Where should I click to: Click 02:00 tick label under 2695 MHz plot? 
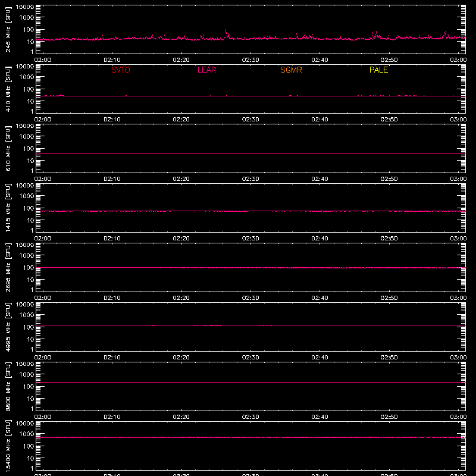pos(42,298)
